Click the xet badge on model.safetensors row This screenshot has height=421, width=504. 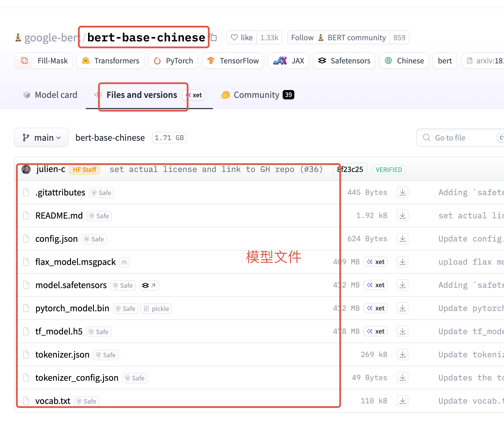(x=375, y=285)
